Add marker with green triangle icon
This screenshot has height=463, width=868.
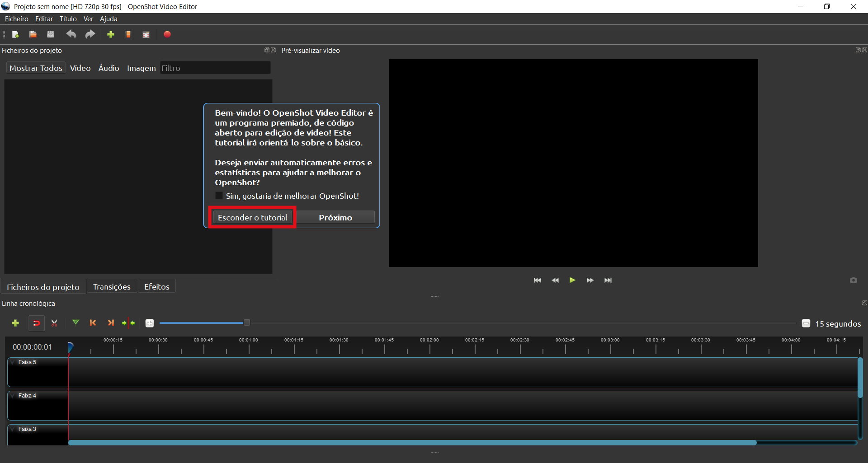point(75,323)
